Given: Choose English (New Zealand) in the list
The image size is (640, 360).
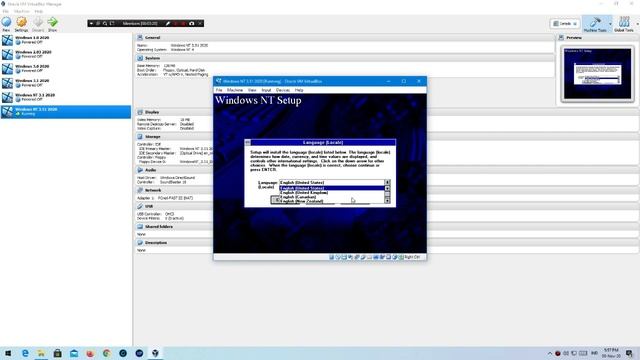Looking at the screenshot, I should tap(332, 201).
